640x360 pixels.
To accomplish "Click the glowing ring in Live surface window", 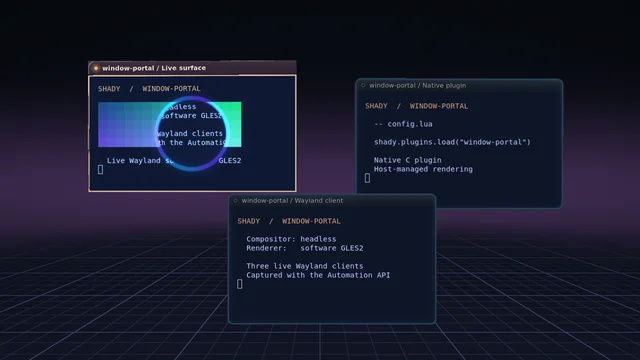I will (x=192, y=133).
